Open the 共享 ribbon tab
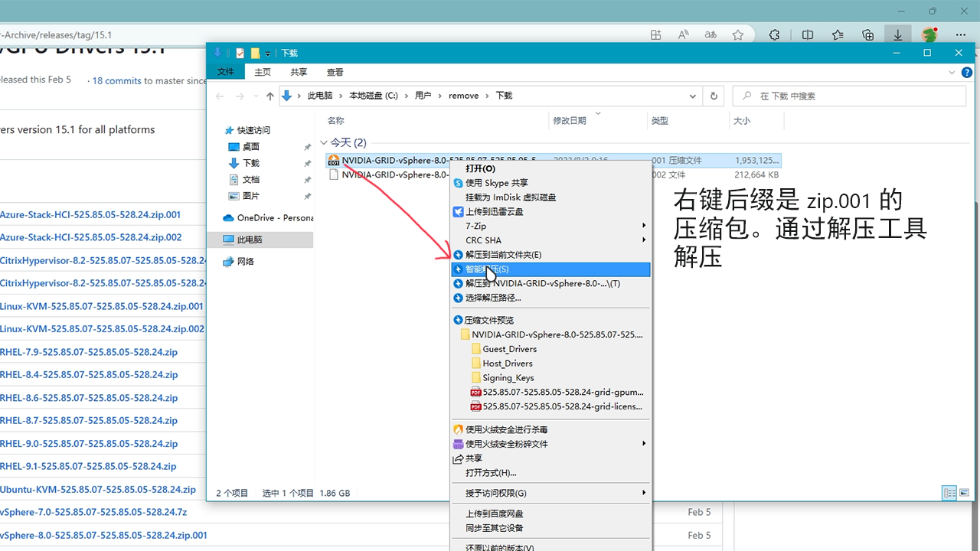 click(x=299, y=72)
